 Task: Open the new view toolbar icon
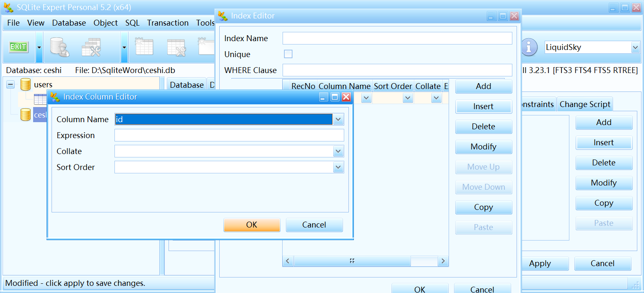pos(206,47)
